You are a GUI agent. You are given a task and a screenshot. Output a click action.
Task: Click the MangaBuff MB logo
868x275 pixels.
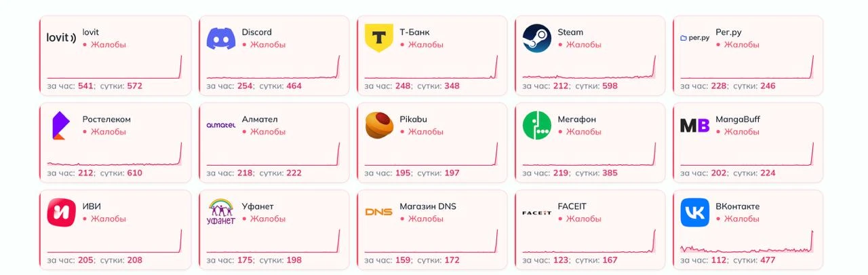[694, 126]
